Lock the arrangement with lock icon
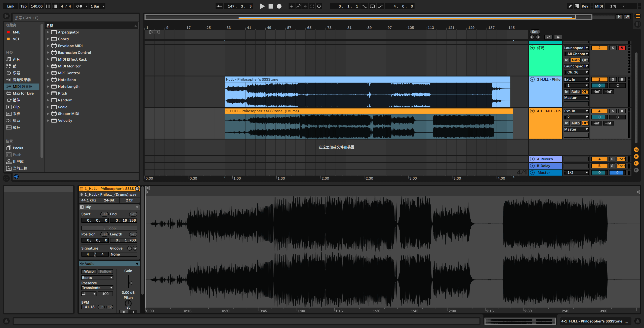Screen dimensions: 644x328 (x=558, y=37)
